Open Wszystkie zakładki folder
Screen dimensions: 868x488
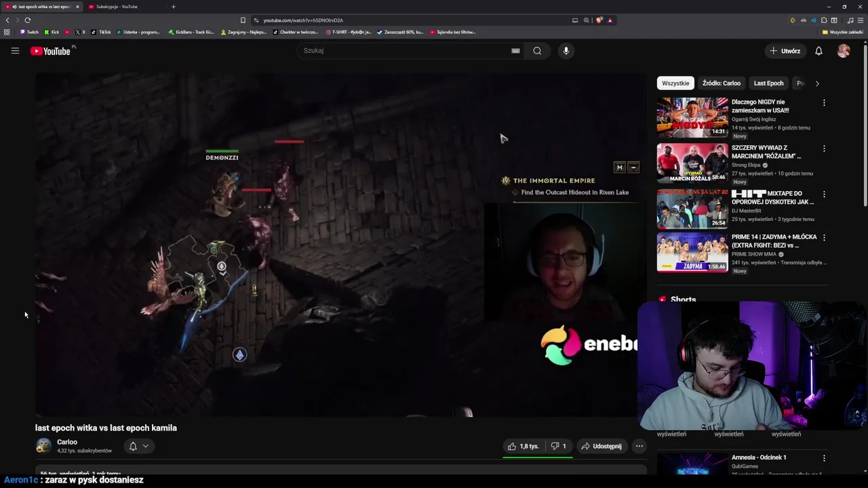tap(843, 32)
